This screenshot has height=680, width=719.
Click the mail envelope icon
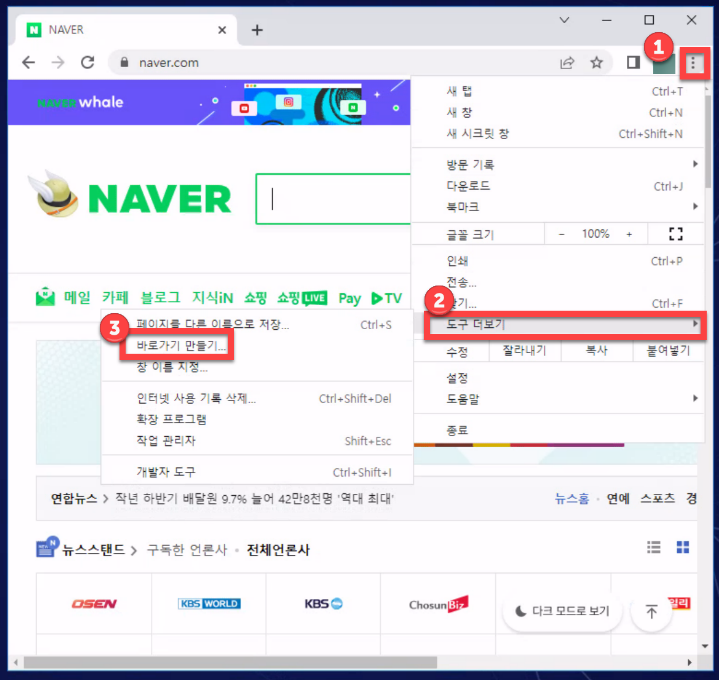pos(45,297)
